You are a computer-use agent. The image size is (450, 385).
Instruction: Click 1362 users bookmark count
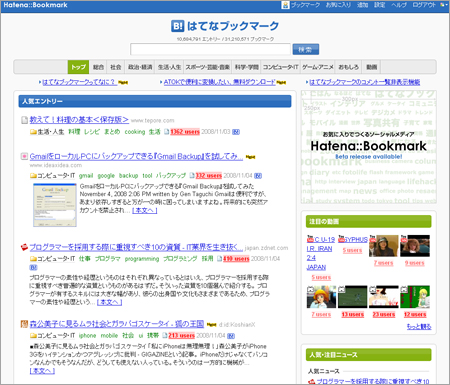point(185,132)
